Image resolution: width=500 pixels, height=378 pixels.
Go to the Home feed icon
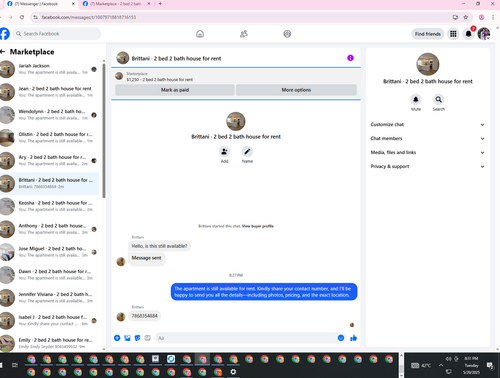tap(200, 34)
